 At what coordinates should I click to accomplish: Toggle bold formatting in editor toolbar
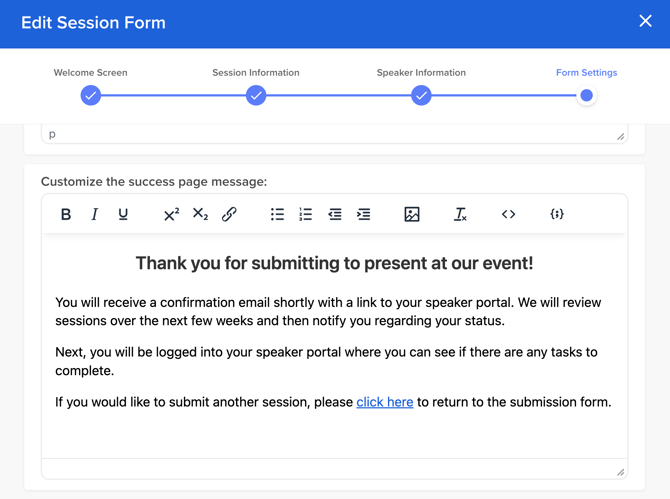point(66,214)
